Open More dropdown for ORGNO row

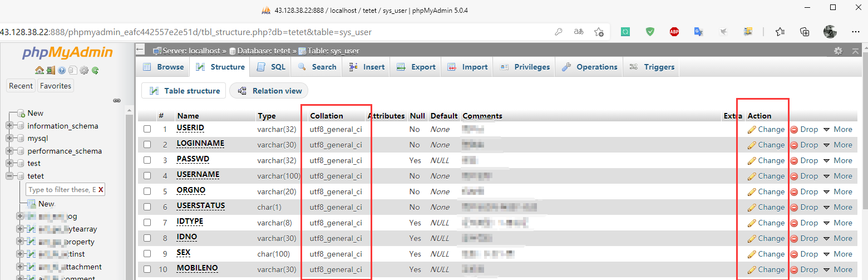click(837, 191)
